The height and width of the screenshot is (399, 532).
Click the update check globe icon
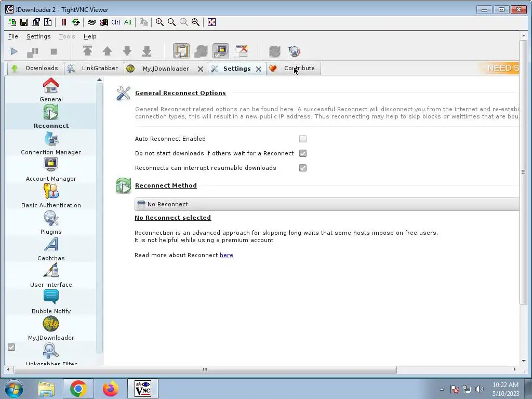(294, 51)
